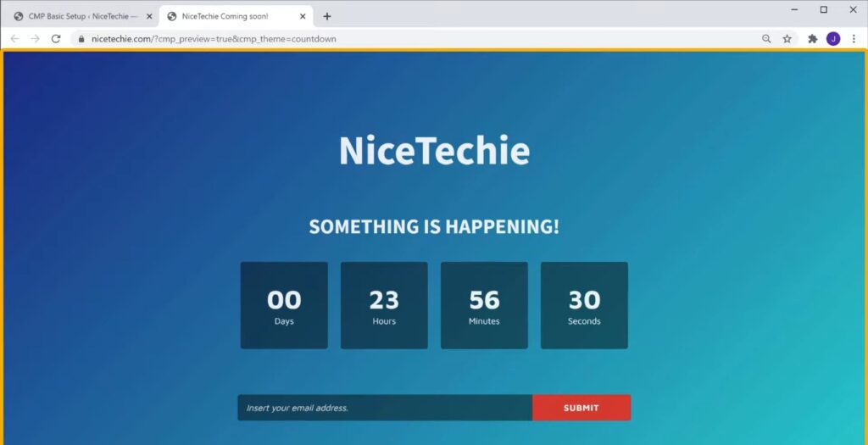
Task: Open the purple J profile avatar
Action: pyautogui.click(x=833, y=39)
